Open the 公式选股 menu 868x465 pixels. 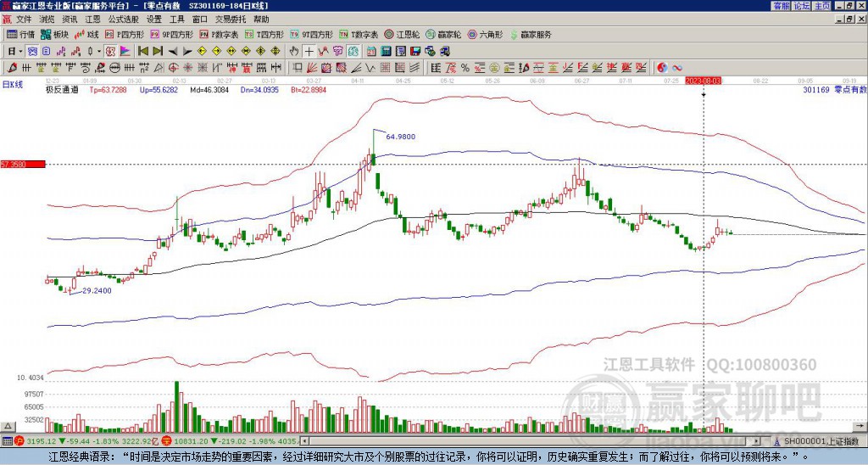pyautogui.click(x=124, y=20)
